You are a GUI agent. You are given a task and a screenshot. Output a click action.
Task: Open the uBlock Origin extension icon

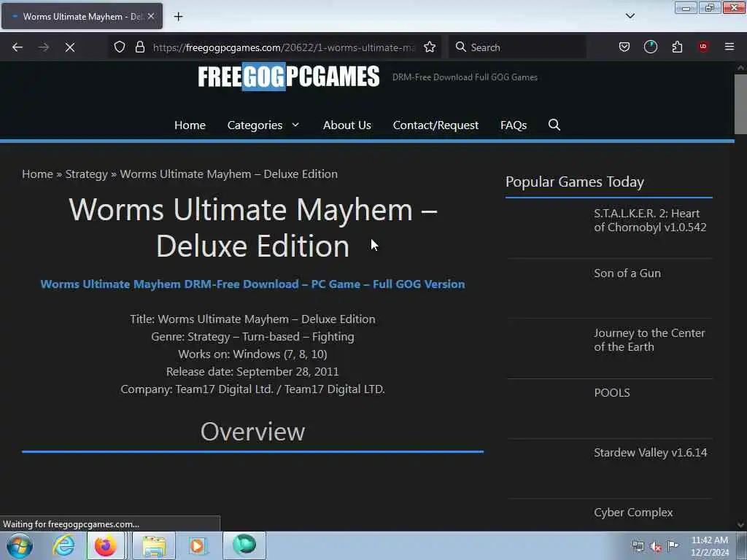[x=703, y=47]
